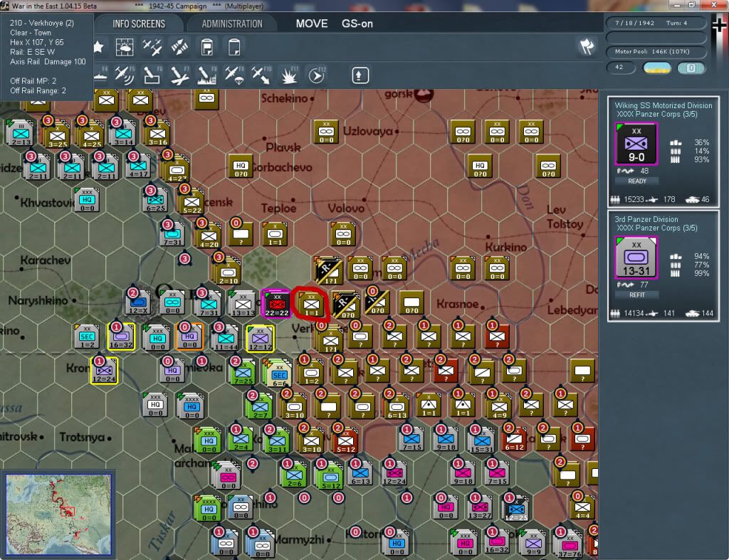Click the F12 end turn icon
The image size is (729, 560).
click(x=317, y=75)
